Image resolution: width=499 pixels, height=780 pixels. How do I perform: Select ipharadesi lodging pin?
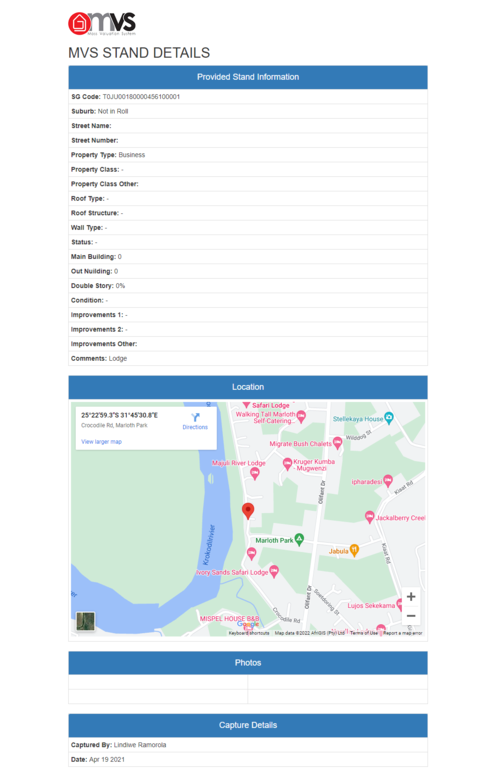point(388,481)
